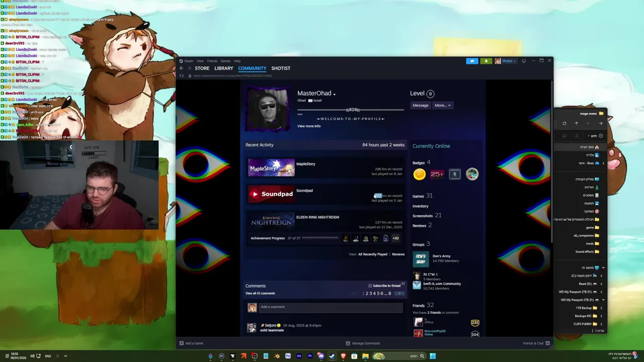
Task: Go to comments page 2
Action: (367, 293)
